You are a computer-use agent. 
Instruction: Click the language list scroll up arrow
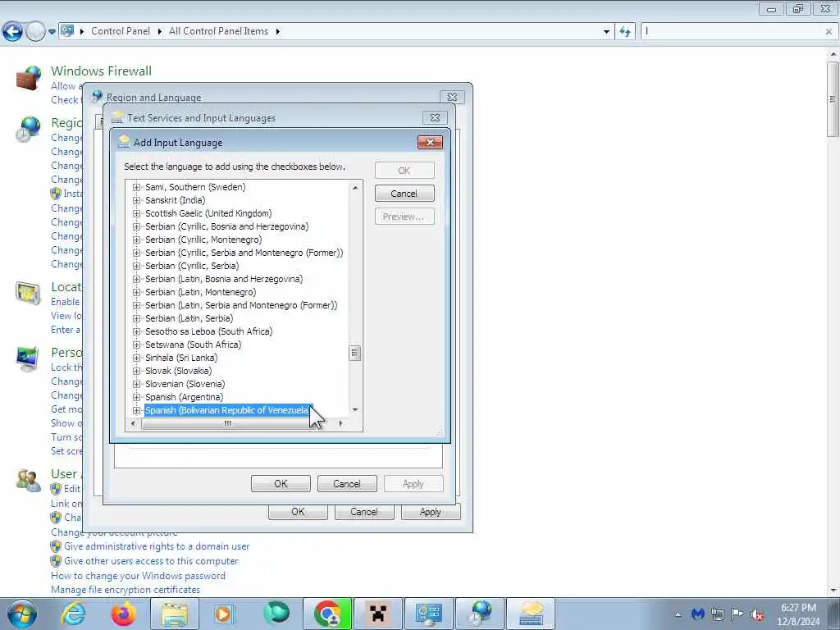(354, 188)
